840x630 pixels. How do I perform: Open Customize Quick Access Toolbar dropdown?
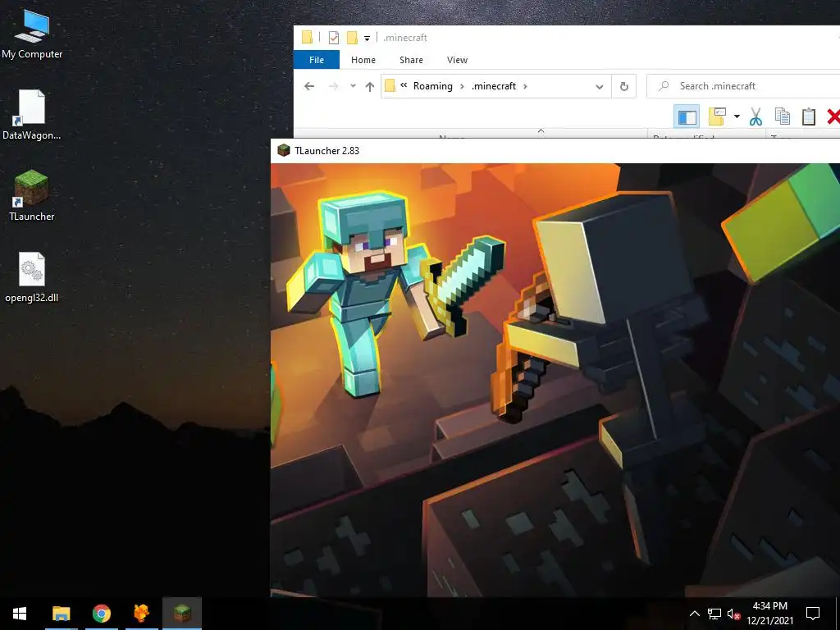(367, 38)
